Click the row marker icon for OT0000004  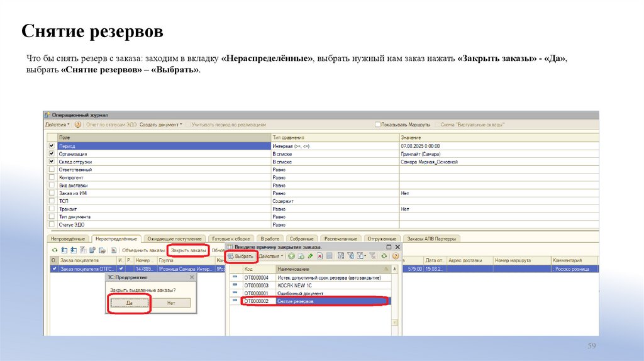click(x=235, y=277)
